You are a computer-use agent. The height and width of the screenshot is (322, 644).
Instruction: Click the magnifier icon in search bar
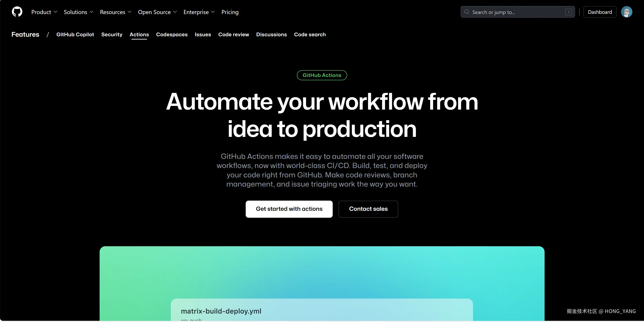point(467,12)
